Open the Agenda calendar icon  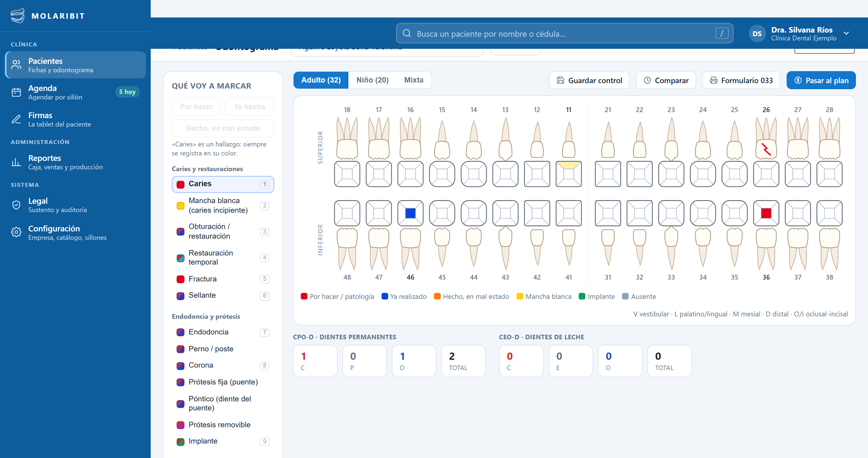[x=16, y=92]
